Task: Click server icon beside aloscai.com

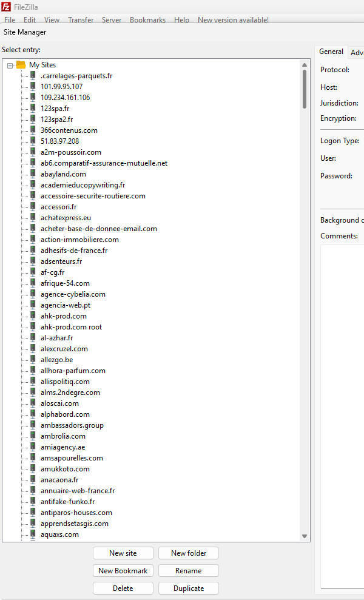Action: (33, 403)
